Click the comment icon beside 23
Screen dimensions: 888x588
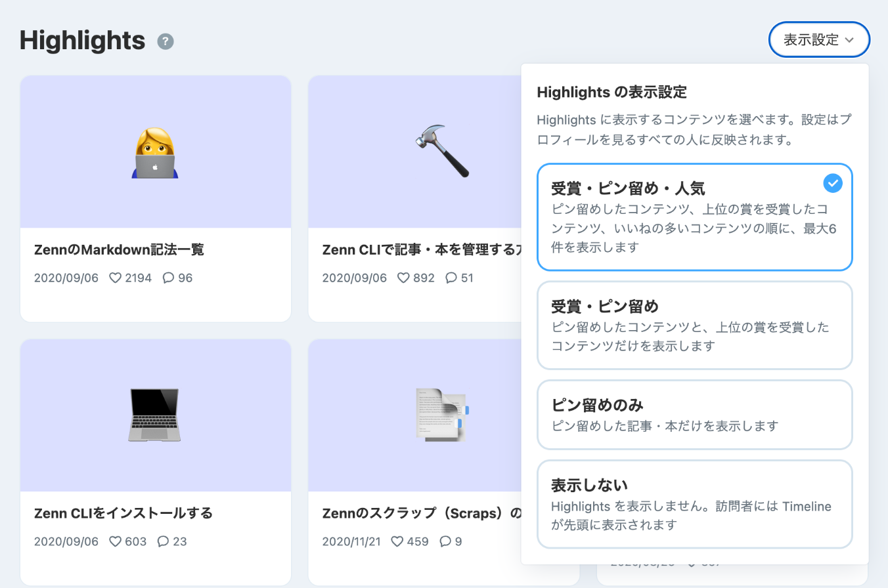[x=164, y=542]
